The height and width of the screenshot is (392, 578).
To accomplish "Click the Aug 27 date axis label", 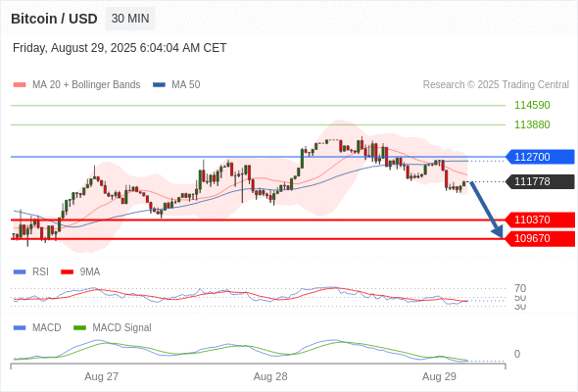I will click(101, 376).
